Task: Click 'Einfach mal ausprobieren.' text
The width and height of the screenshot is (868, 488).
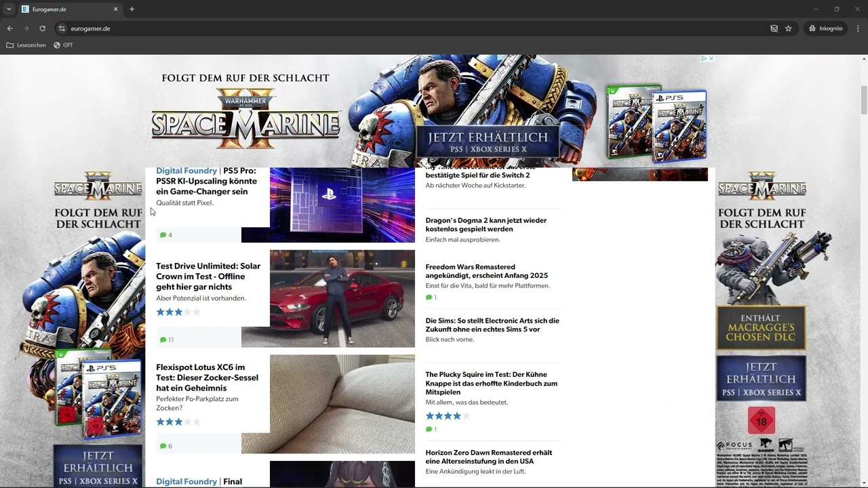Action: (462, 240)
